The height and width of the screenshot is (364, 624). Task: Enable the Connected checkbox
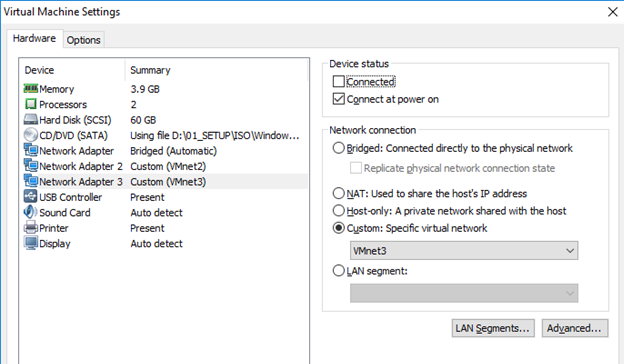tap(339, 82)
